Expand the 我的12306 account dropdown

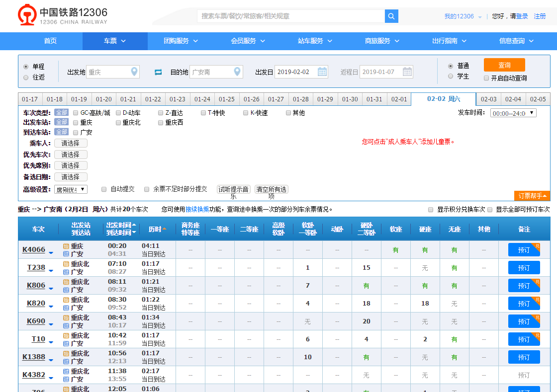[479, 17]
